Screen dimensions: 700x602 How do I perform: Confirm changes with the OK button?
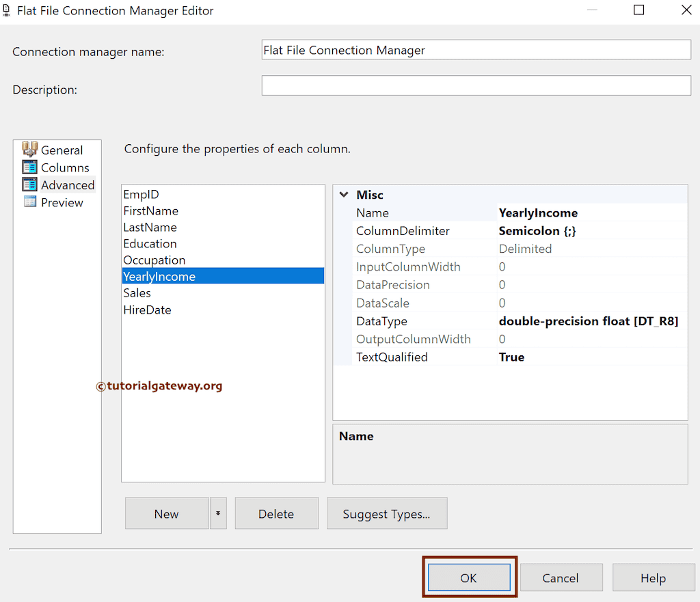(x=469, y=577)
